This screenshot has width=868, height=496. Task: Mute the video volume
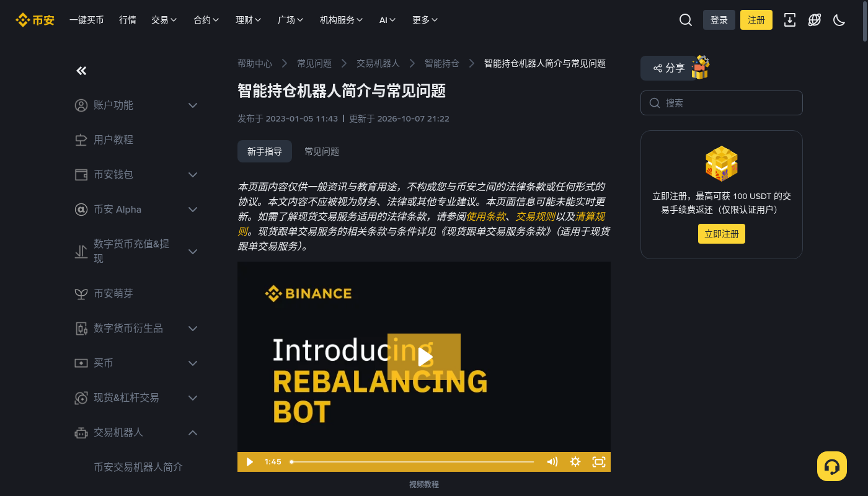[552, 461]
